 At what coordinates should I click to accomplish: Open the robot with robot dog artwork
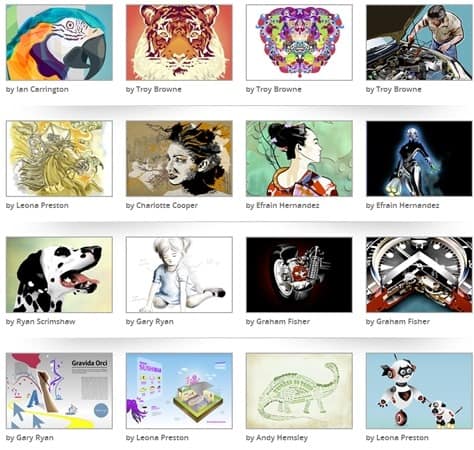(419, 391)
